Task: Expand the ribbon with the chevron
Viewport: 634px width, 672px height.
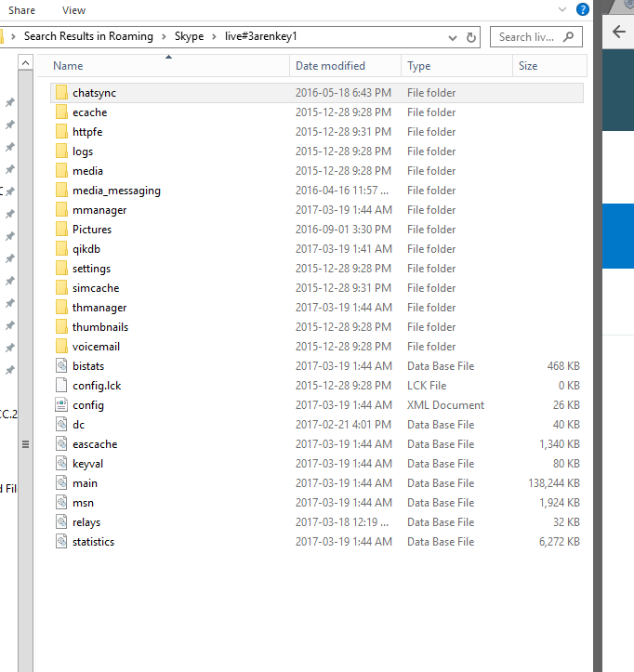Action: pos(562,9)
